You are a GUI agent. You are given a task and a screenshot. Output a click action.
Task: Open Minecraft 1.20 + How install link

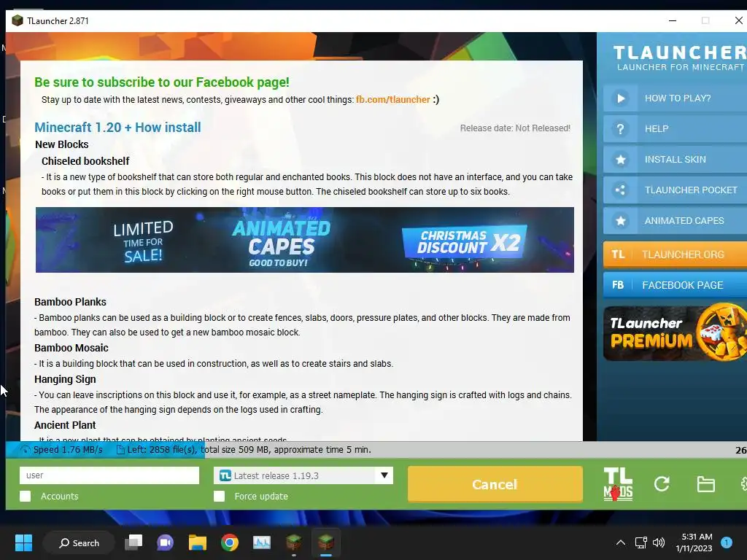tap(117, 128)
